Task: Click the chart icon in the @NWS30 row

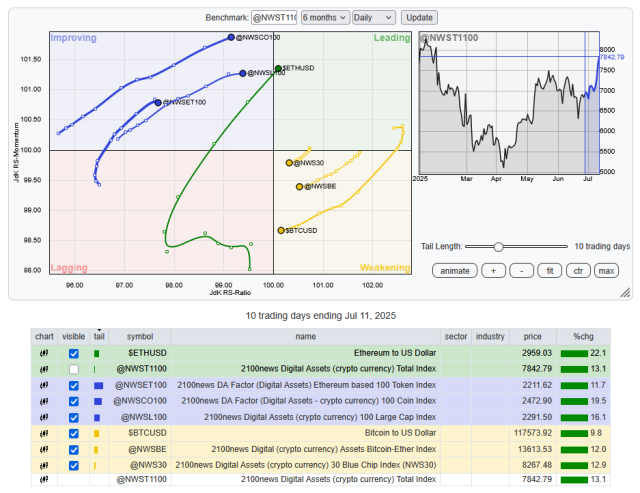Action: coord(45,464)
